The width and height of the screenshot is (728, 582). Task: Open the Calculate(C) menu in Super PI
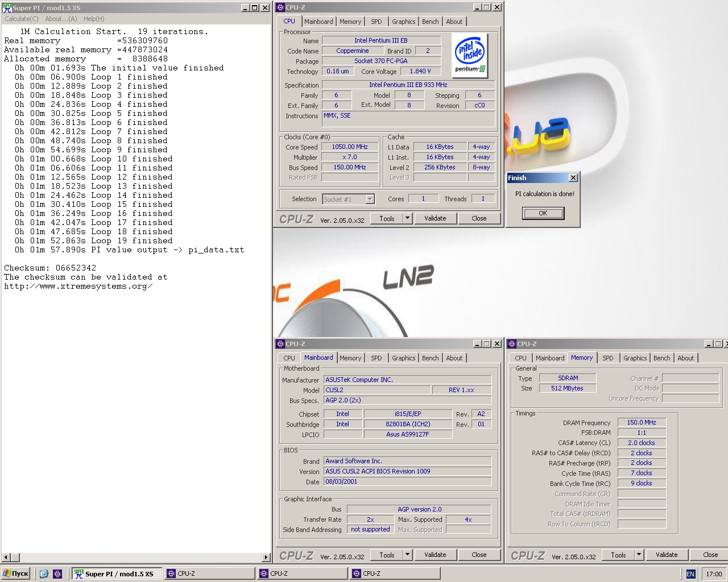(x=22, y=19)
